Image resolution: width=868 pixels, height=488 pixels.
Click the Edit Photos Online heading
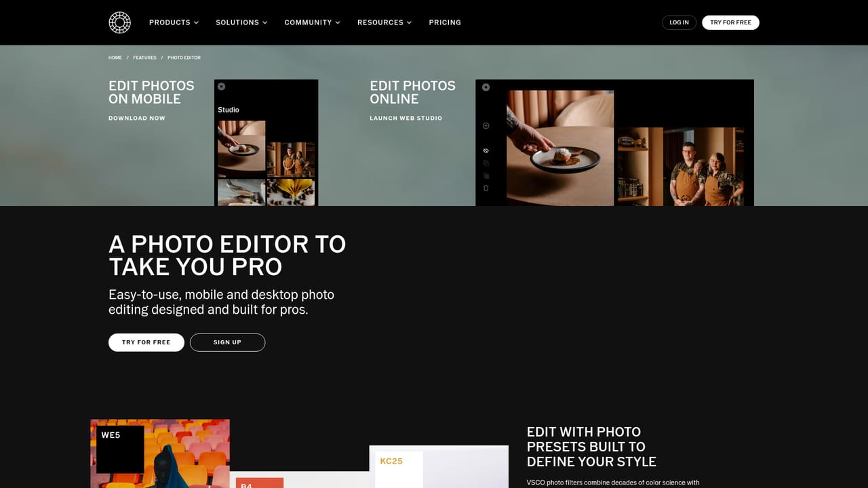[412, 92]
